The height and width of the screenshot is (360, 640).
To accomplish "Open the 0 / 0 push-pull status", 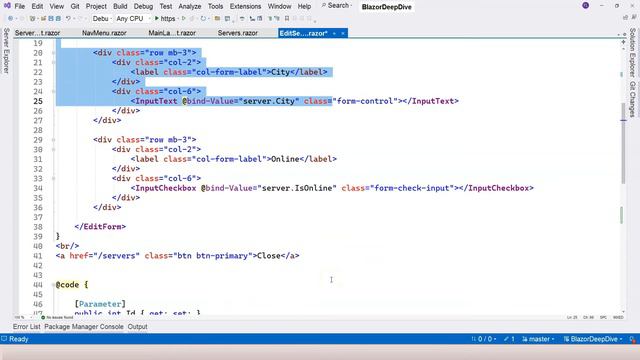I will coord(484,339).
